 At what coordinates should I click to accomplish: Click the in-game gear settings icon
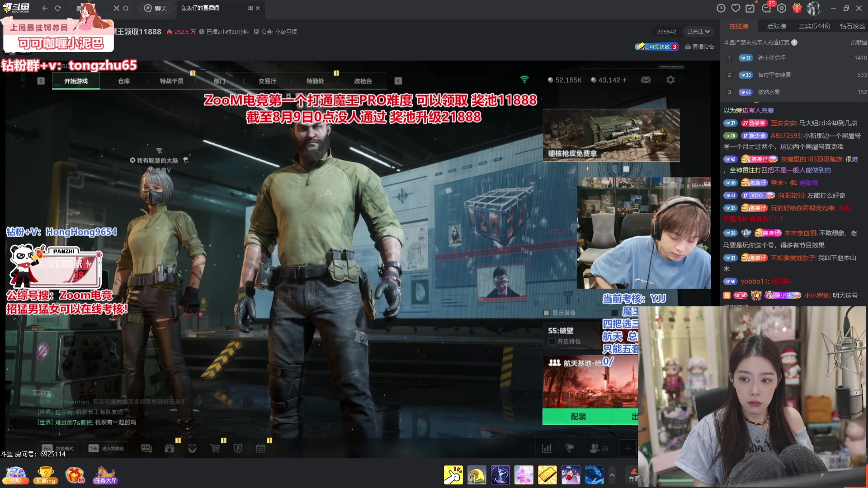(670, 80)
